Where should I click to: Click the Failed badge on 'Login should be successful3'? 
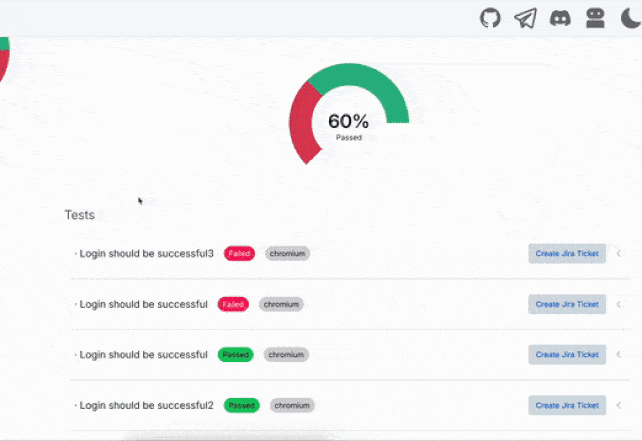(239, 253)
